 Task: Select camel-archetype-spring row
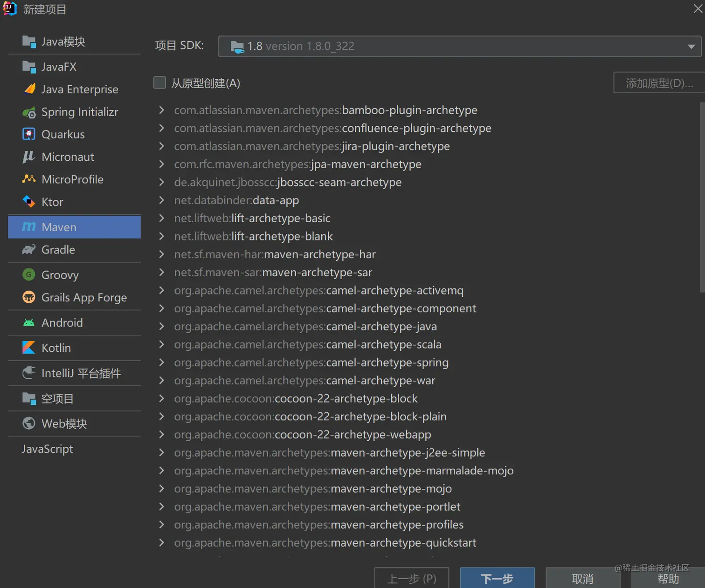tap(427, 362)
